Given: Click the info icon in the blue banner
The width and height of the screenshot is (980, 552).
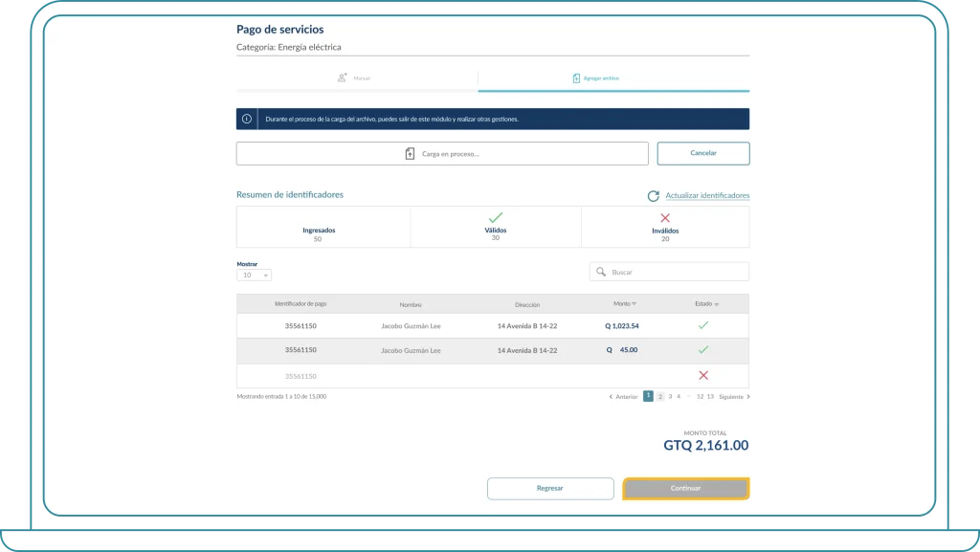Looking at the screenshot, I should pos(247,120).
